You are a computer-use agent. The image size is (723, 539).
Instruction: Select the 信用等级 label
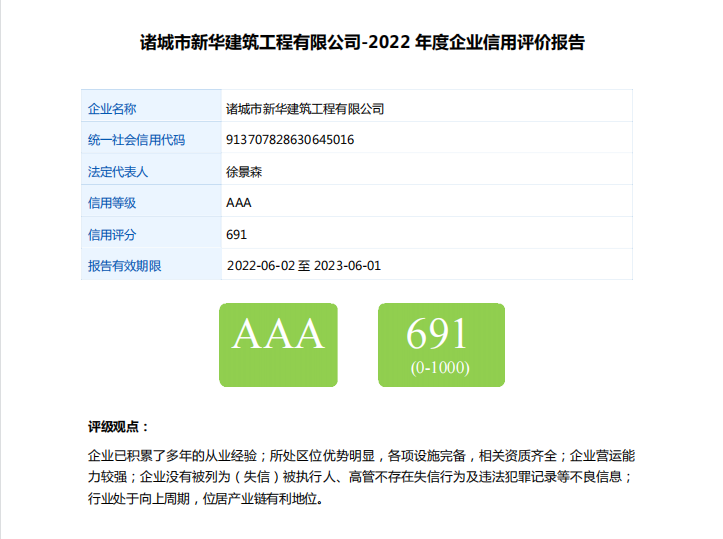[x=112, y=203]
